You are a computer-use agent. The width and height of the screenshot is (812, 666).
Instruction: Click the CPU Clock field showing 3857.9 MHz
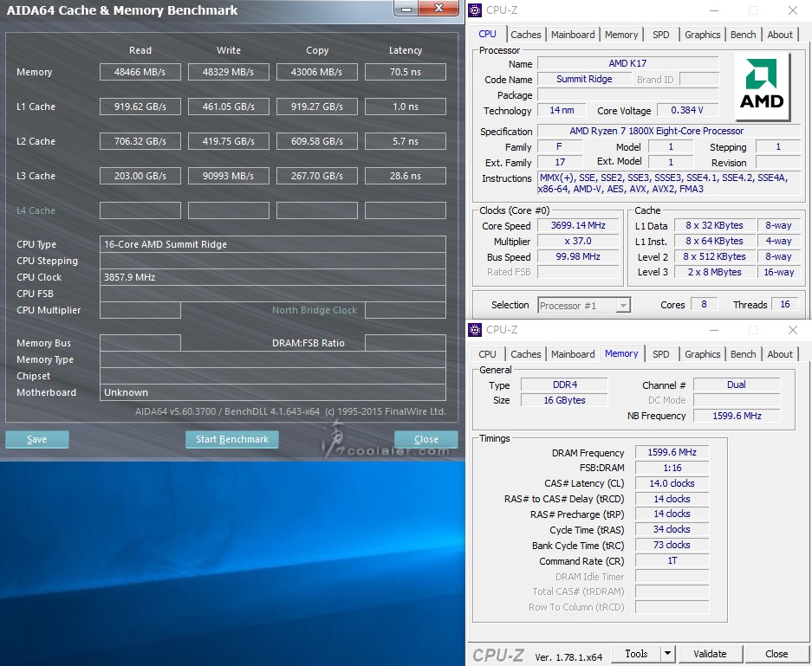point(273,277)
